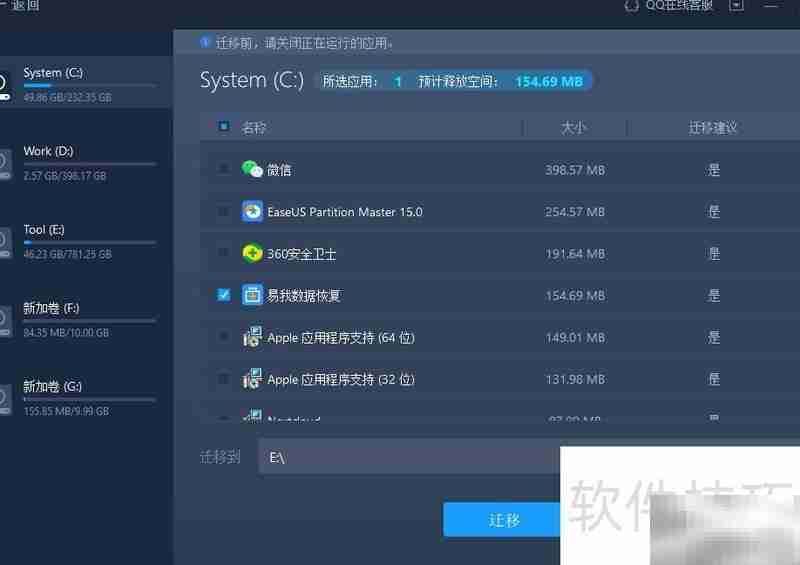
Task: Click the 131.98 MB size value
Action: click(x=575, y=379)
